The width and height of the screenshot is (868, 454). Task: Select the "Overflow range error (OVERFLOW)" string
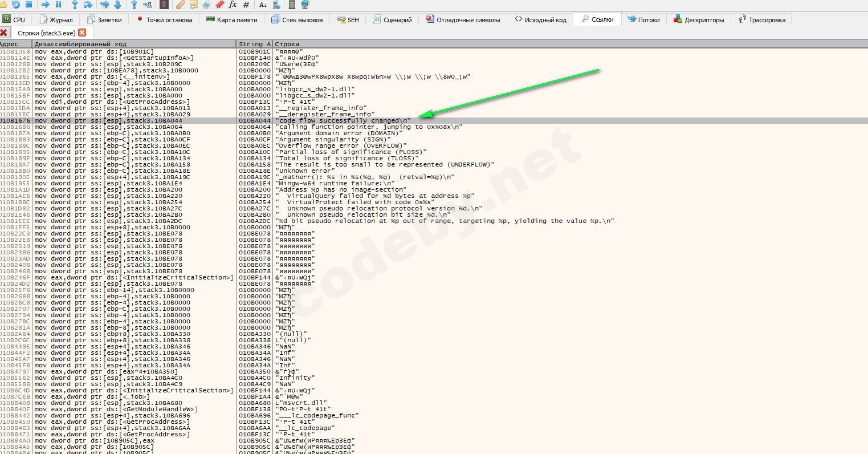coord(341,146)
